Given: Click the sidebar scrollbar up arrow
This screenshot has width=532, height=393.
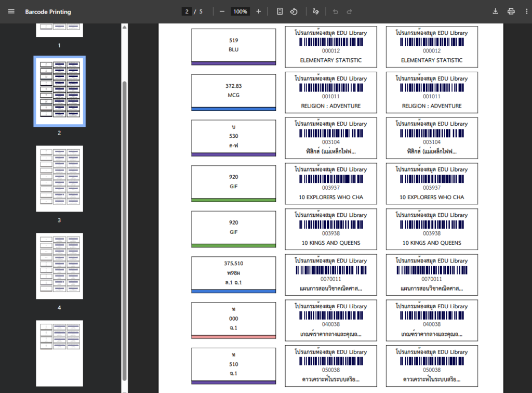Looking at the screenshot, I should (124, 27).
